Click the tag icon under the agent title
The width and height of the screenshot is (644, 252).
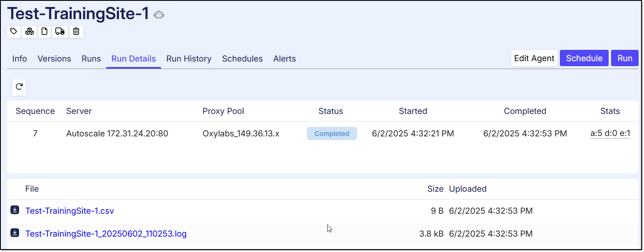14,32
